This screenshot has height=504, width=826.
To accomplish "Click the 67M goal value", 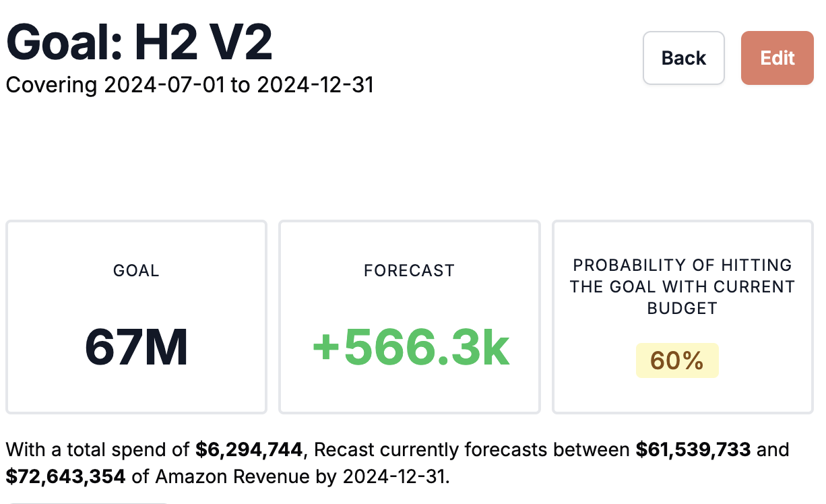I will coord(136,348).
